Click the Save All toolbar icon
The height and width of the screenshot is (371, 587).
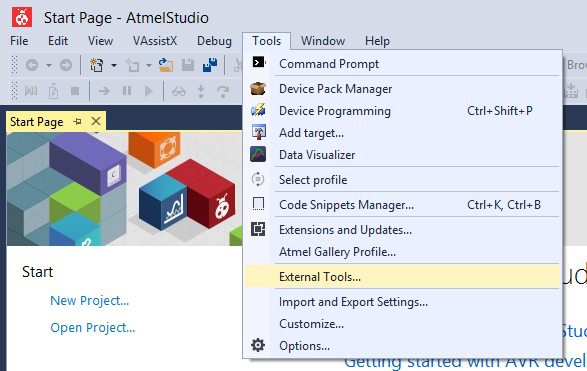210,65
